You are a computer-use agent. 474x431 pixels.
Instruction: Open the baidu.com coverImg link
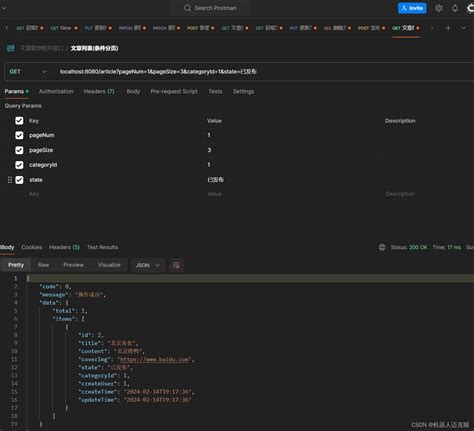[154, 359]
